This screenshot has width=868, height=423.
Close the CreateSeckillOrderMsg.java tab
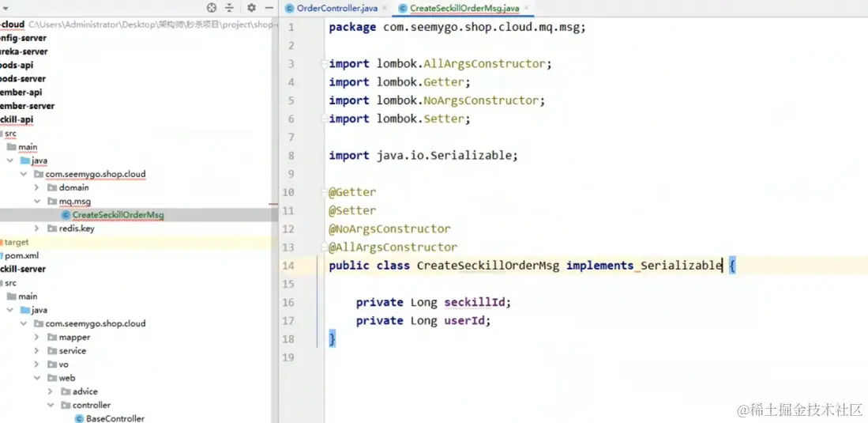[527, 8]
